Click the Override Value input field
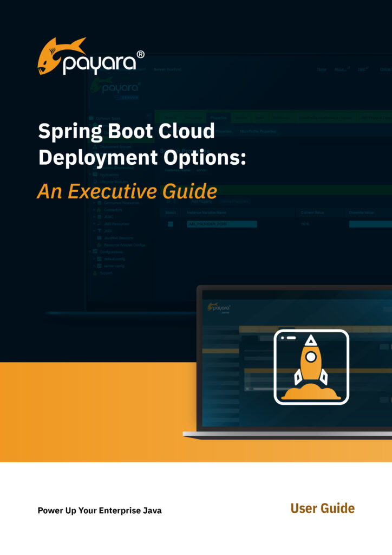392x555 pixels. click(370, 224)
